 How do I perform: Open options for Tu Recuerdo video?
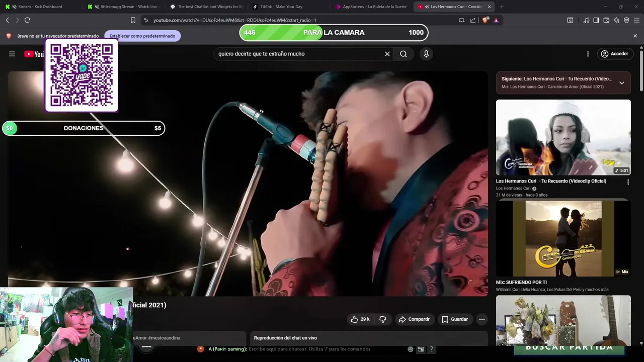pos(628,182)
